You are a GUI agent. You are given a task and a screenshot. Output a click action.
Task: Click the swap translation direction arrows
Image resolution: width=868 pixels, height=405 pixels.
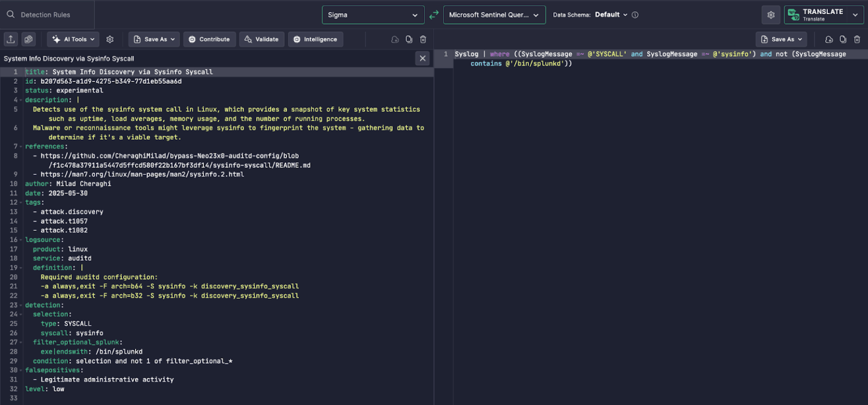point(433,15)
